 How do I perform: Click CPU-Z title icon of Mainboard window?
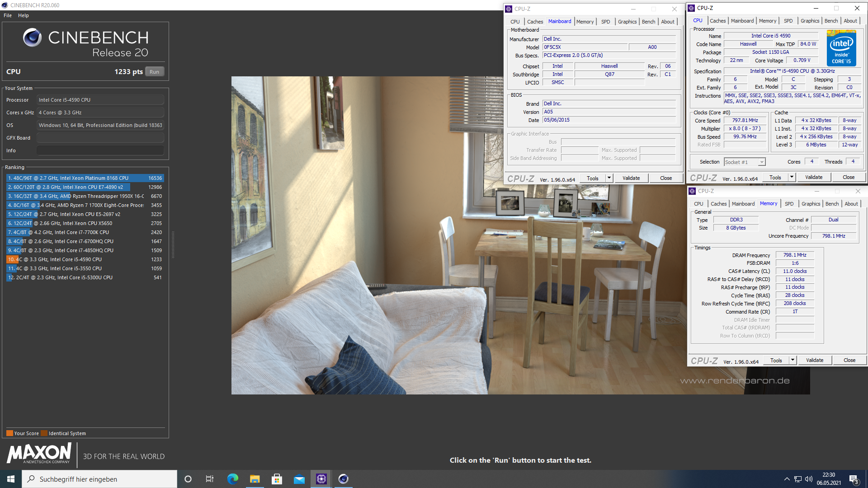click(509, 9)
